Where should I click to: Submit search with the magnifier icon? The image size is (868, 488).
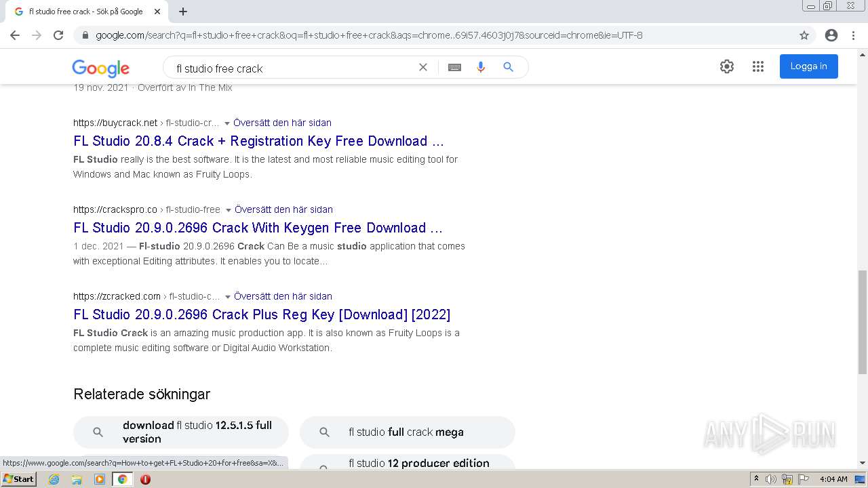(x=509, y=67)
